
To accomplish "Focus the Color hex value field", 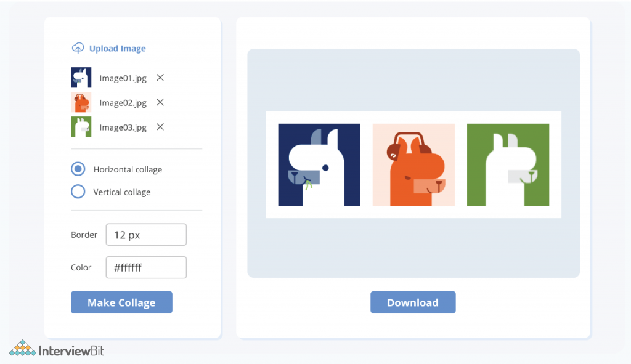I will (146, 267).
